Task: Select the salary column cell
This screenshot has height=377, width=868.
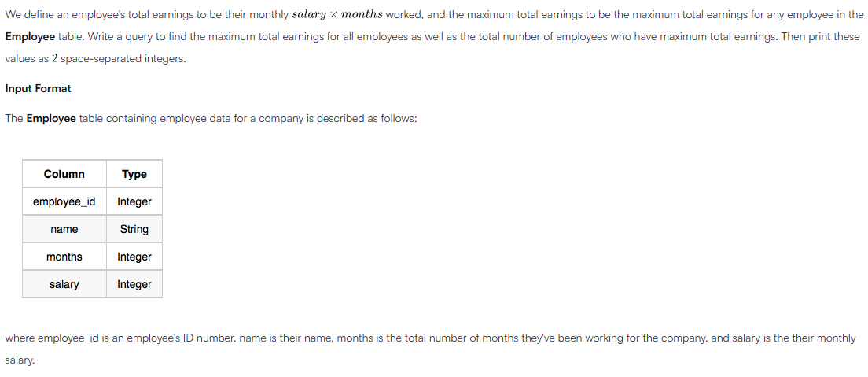Action: click(x=64, y=284)
